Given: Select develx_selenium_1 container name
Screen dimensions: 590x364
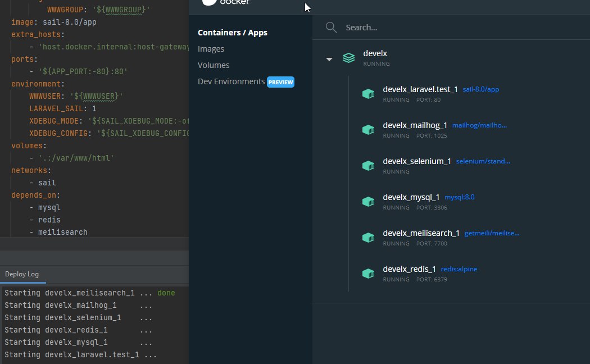Looking at the screenshot, I should (417, 161).
